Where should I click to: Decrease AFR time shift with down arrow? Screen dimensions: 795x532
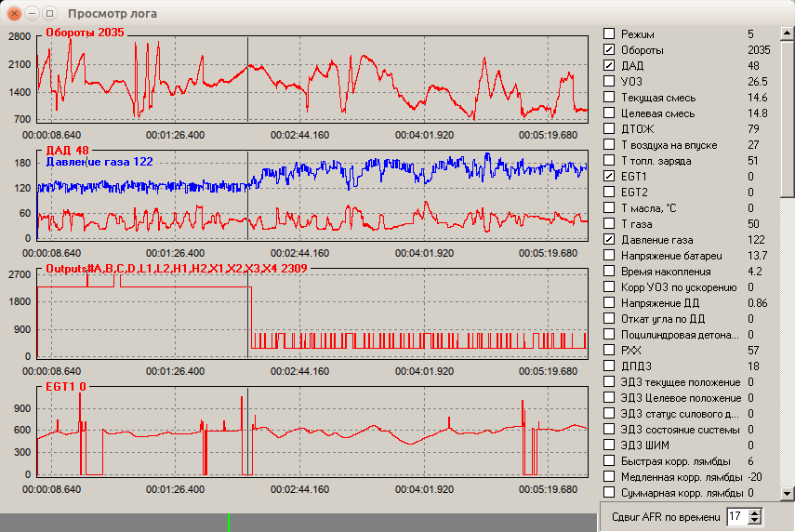[755, 521]
